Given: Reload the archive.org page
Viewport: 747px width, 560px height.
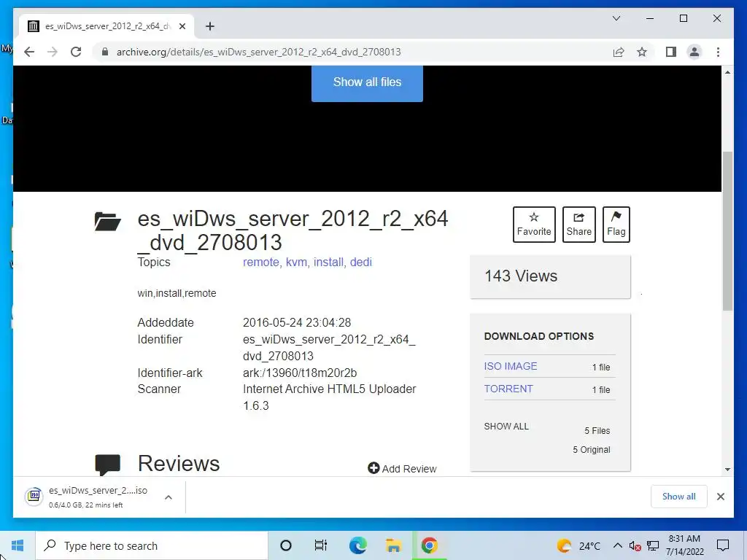Looking at the screenshot, I should tap(76, 52).
